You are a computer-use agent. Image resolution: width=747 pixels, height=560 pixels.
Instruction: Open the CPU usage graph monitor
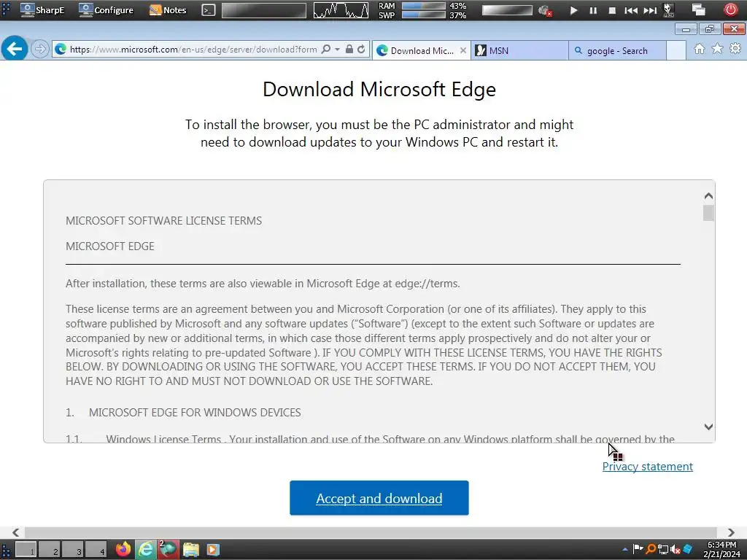click(x=341, y=10)
